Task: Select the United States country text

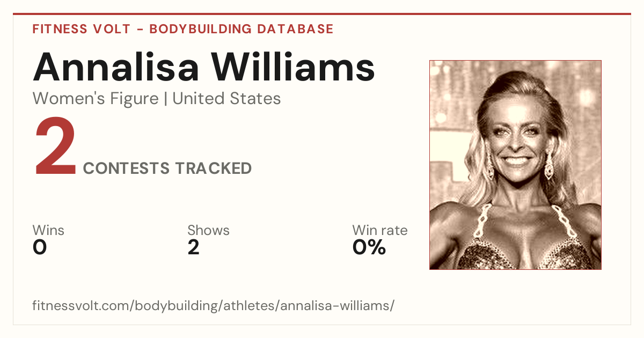Action: (226, 99)
